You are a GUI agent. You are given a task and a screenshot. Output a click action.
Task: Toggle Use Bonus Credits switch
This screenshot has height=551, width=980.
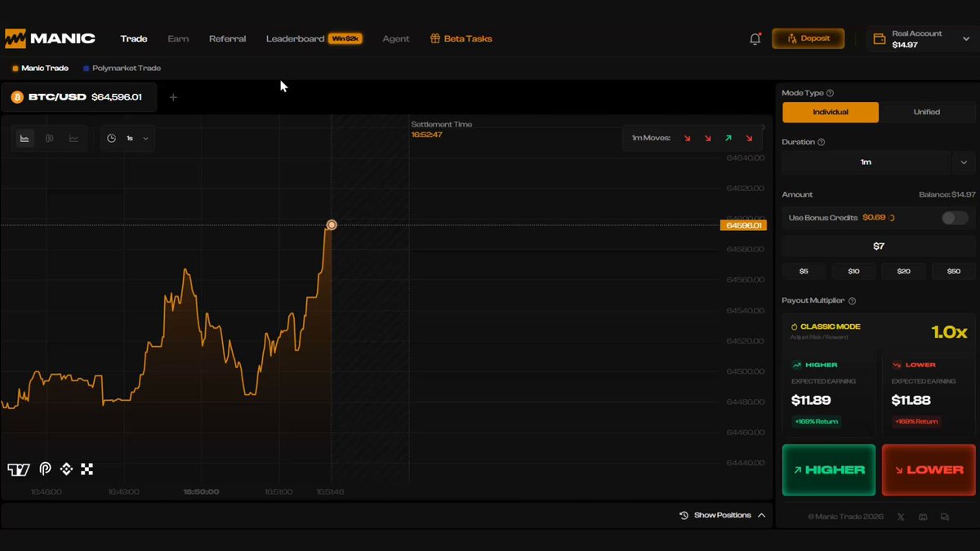[955, 218]
